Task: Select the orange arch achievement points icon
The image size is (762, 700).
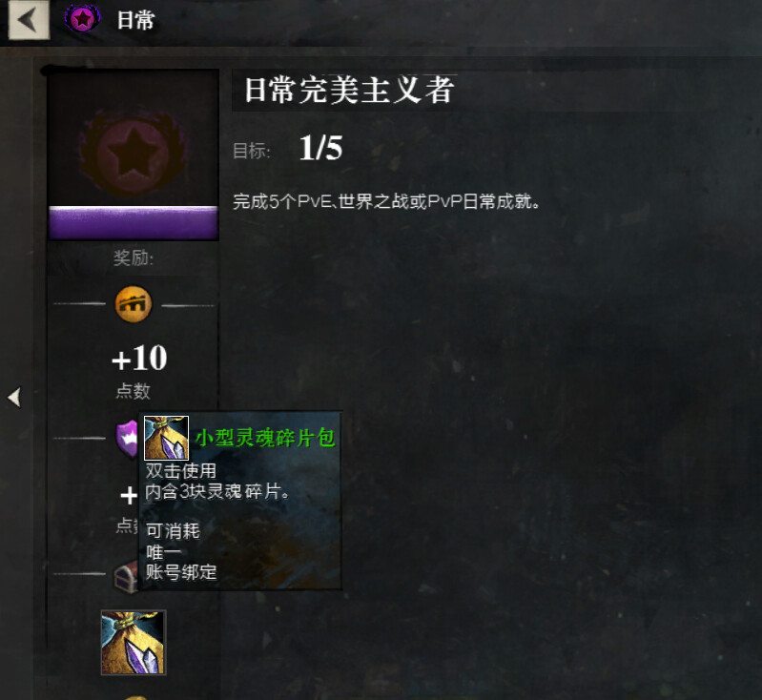Action: click(x=134, y=304)
